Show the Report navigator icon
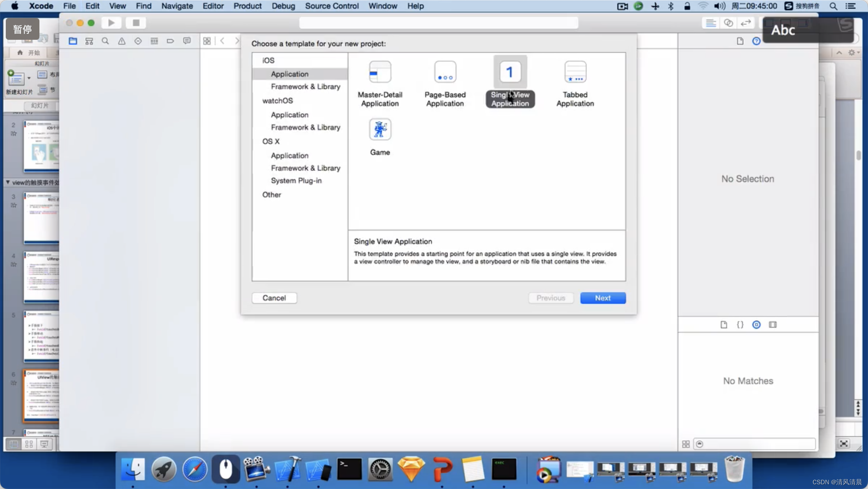The image size is (868, 489). pyautogui.click(x=187, y=41)
